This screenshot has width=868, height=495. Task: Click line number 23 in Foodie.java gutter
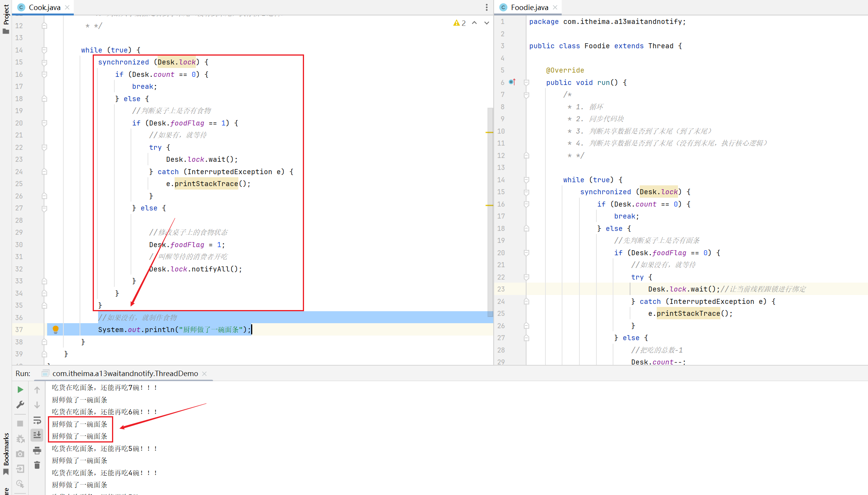[x=501, y=289]
